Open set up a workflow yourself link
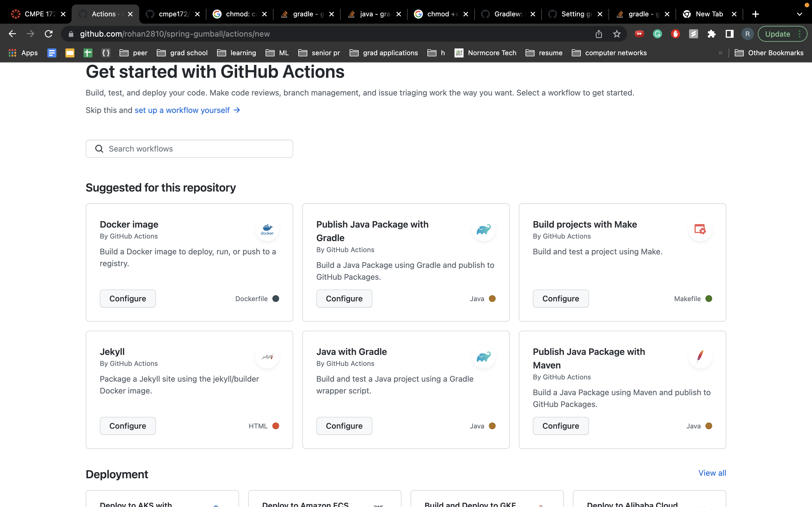812x507 pixels. point(182,110)
